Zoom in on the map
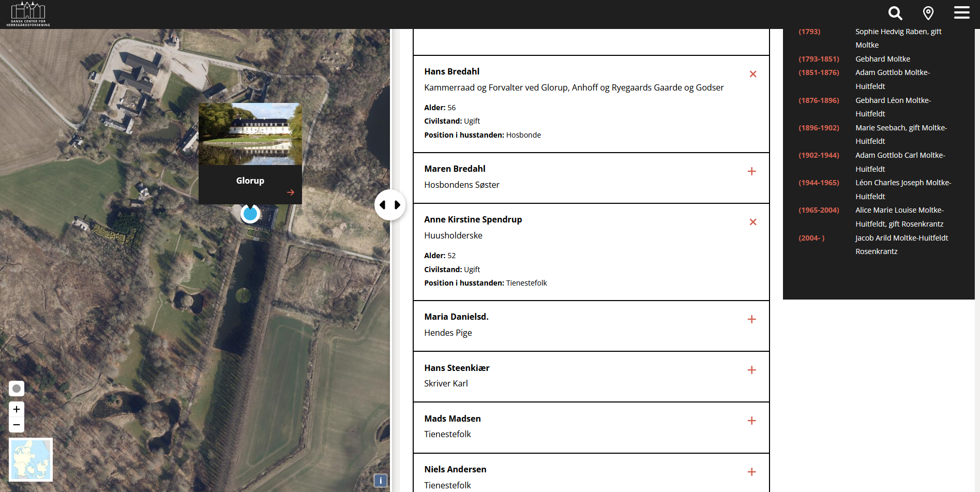The width and height of the screenshot is (980, 492). 17,409
